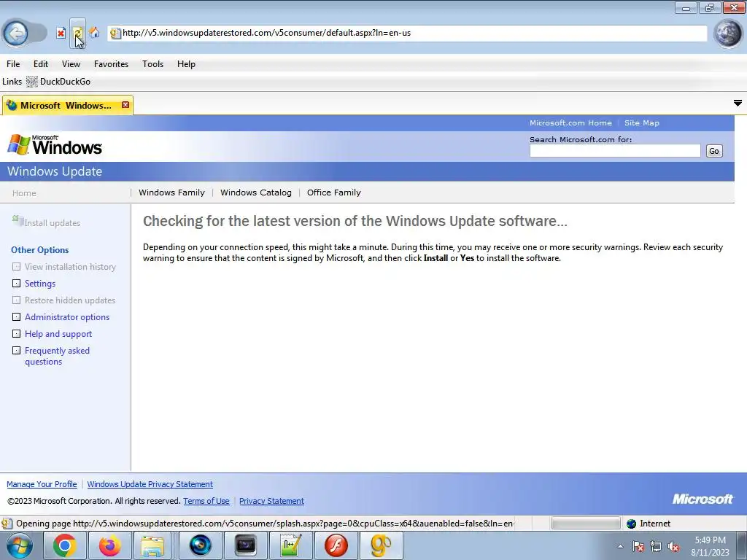Launch Google Chrome from taskbar
This screenshot has height=560, width=747.
click(64, 545)
